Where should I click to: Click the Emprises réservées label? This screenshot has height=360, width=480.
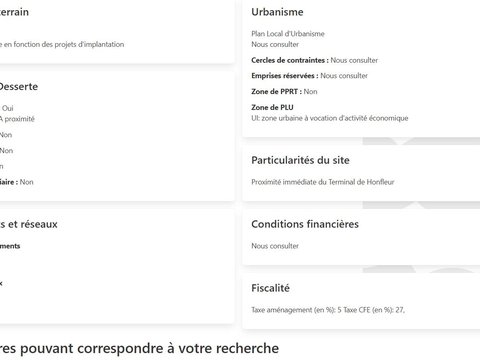285,76
